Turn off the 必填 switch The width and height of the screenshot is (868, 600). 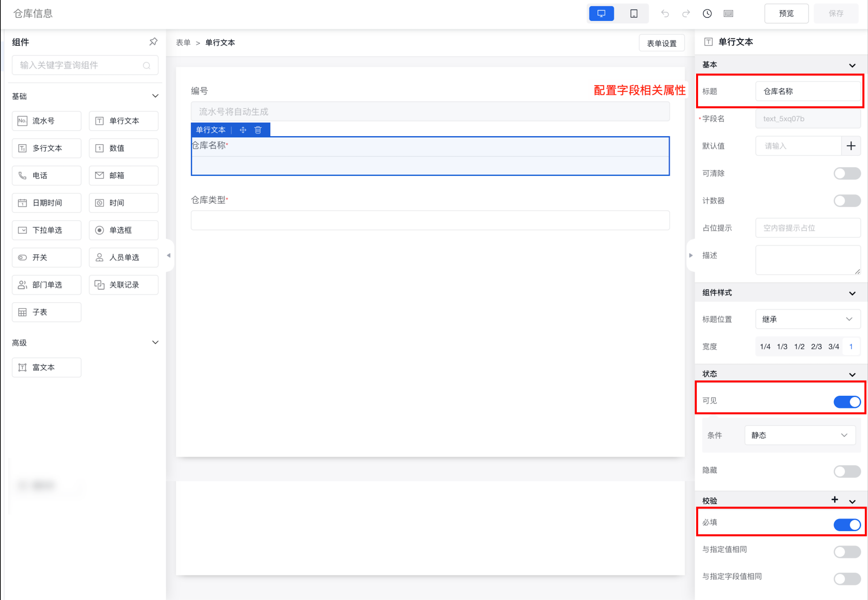(847, 524)
